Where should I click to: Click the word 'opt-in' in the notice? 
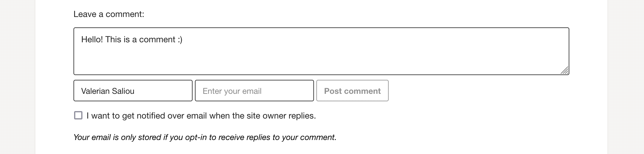point(196,137)
